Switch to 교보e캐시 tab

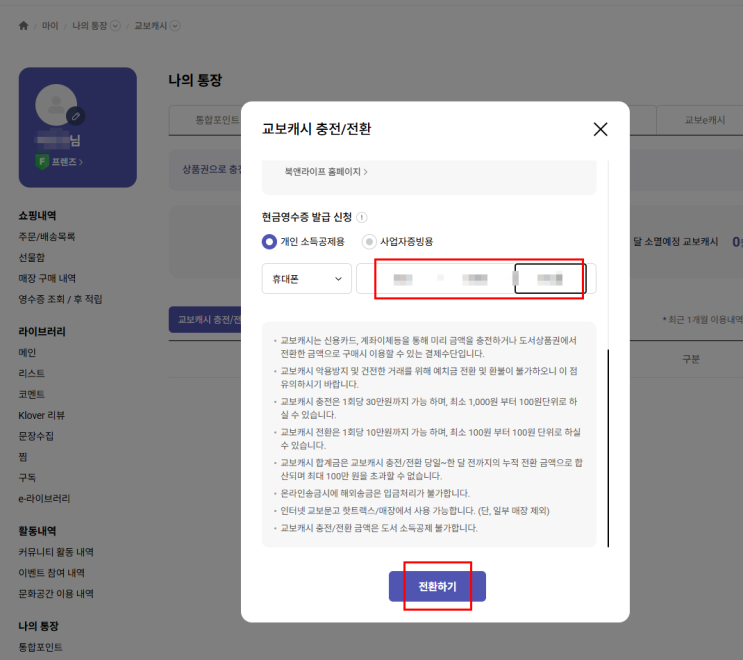(x=704, y=120)
